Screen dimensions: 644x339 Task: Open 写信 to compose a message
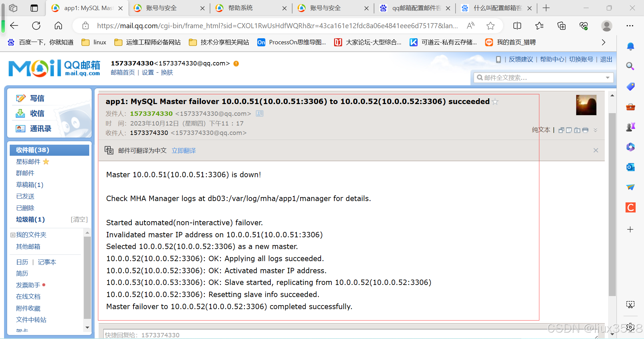(x=30, y=98)
